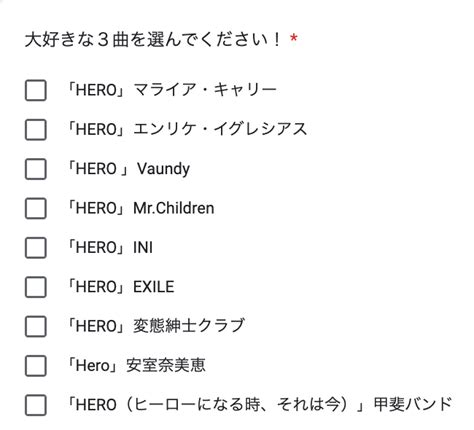Select the Hero 安室奈美恵 checkbox
Image resolution: width=474 pixels, height=430 pixels.
(x=36, y=366)
